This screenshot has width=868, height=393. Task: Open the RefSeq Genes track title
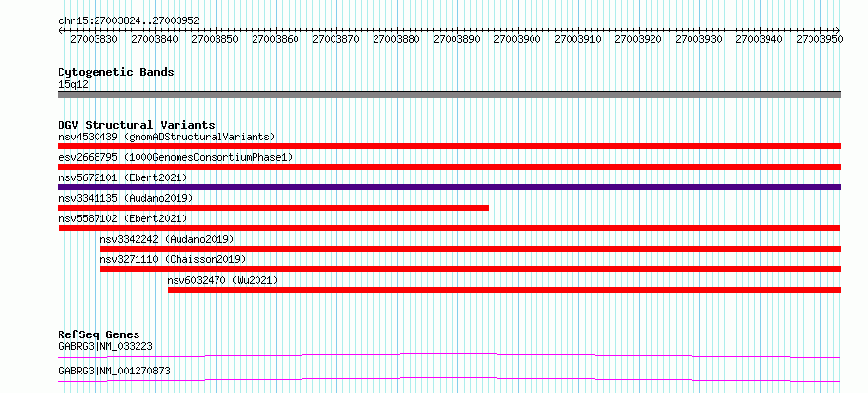(x=99, y=334)
